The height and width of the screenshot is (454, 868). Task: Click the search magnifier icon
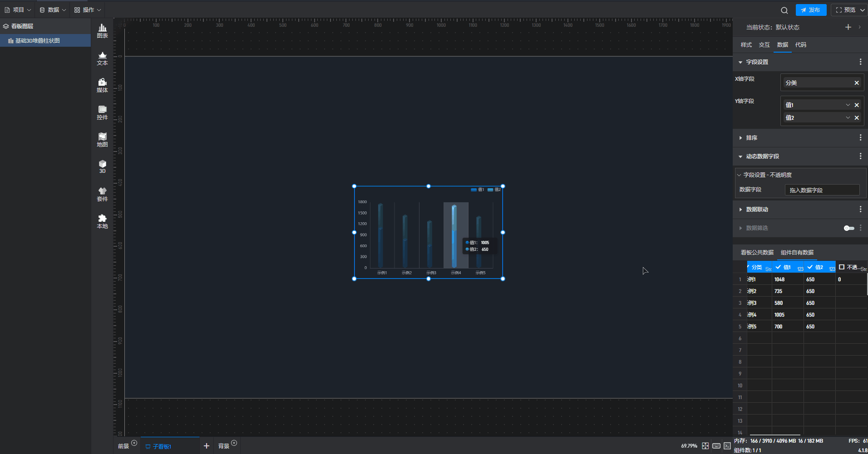[x=784, y=10]
